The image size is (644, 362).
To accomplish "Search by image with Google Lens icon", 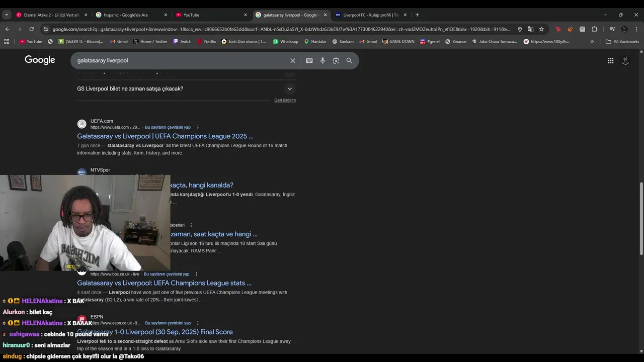I will 336,60.
